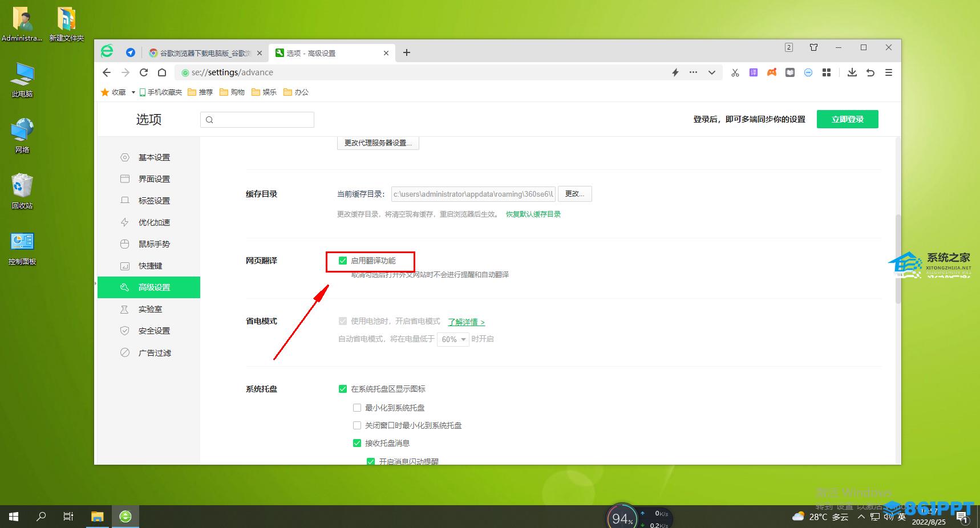Expand the 60% battery level dropdown

pyautogui.click(x=453, y=339)
